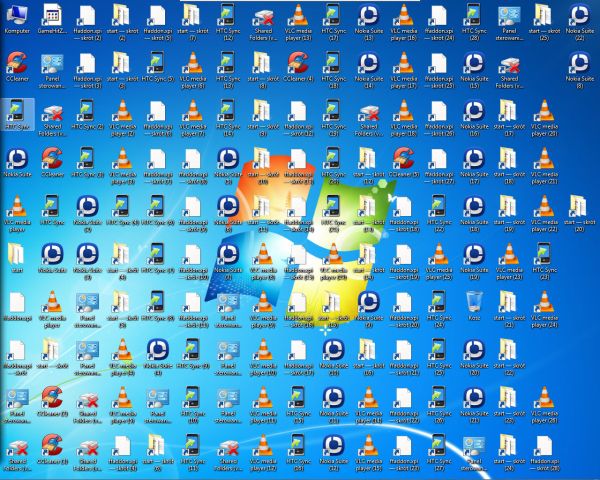Open the Kosz recycle bin

[475, 306]
